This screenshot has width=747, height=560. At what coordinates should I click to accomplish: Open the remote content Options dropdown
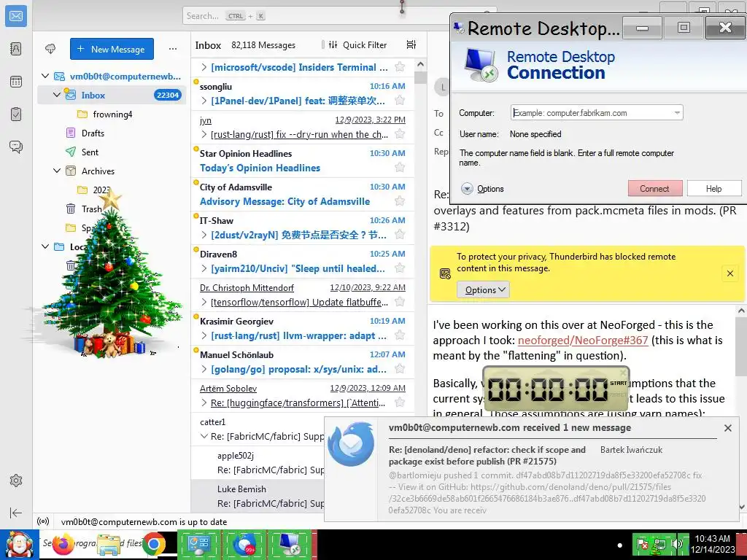tap(483, 289)
